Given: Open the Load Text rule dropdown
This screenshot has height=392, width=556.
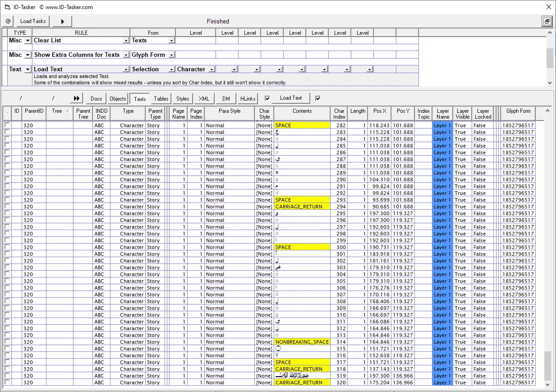Looking at the screenshot, I should pyautogui.click(x=126, y=69).
